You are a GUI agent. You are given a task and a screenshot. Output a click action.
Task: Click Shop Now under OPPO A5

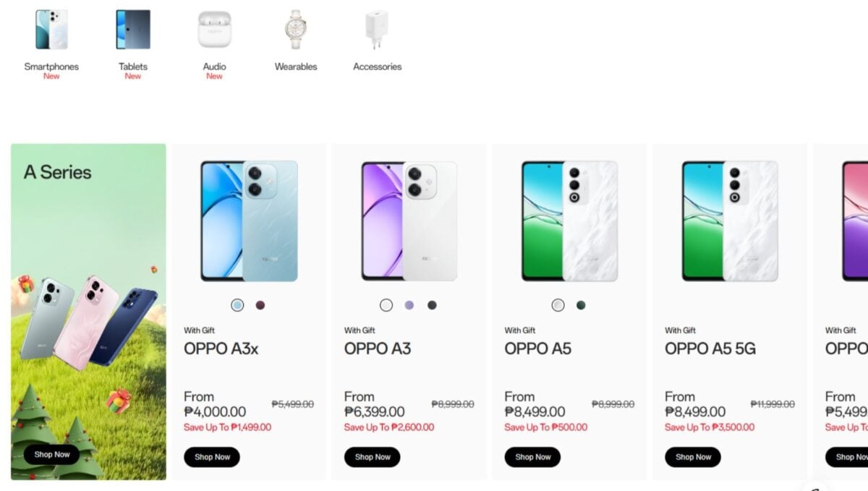pos(532,457)
